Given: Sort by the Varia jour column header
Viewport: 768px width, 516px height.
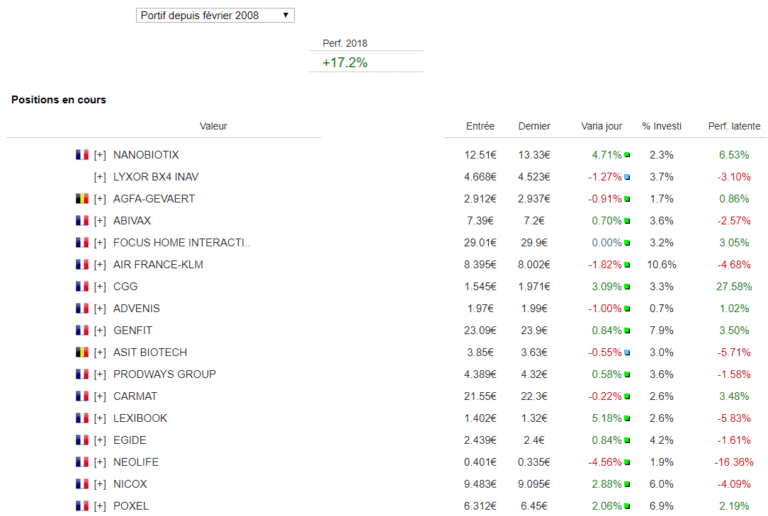Looking at the screenshot, I should tap(601, 126).
